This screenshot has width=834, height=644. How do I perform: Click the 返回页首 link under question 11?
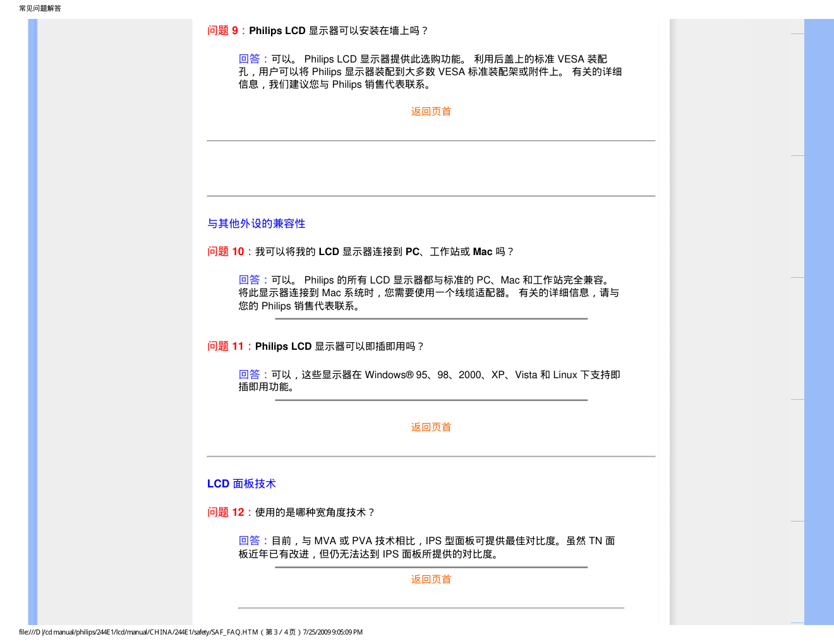tap(431, 427)
